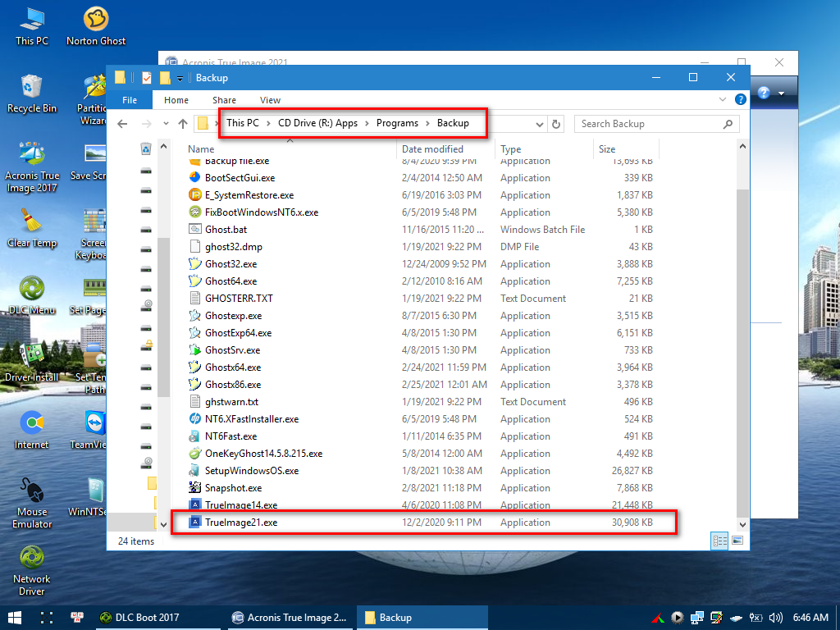Expand Programs breadcrumb arrow
840x630 pixels.
point(427,123)
